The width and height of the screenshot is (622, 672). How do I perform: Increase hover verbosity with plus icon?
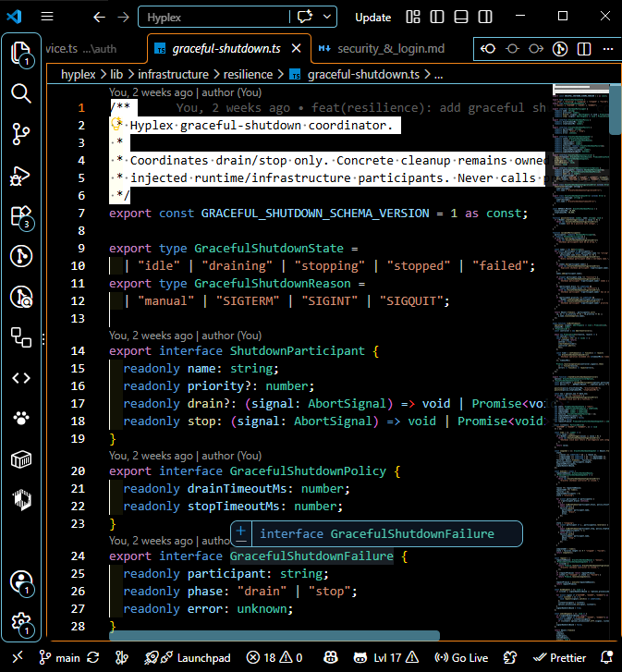point(241,531)
